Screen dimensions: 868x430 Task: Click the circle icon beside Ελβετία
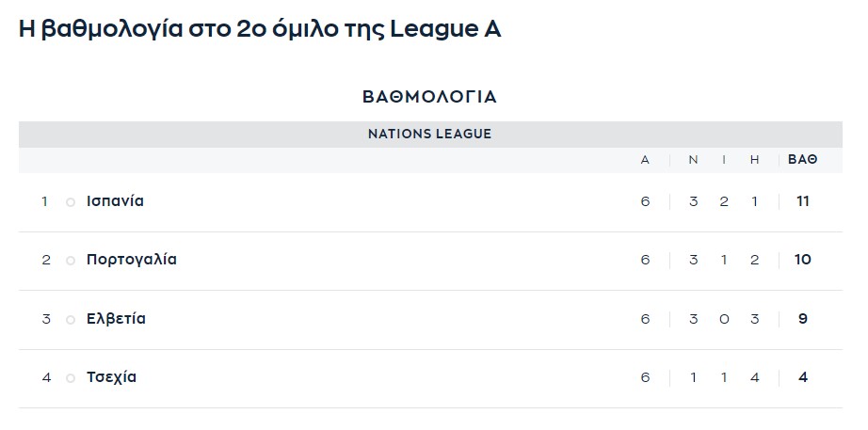tap(71, 320)
